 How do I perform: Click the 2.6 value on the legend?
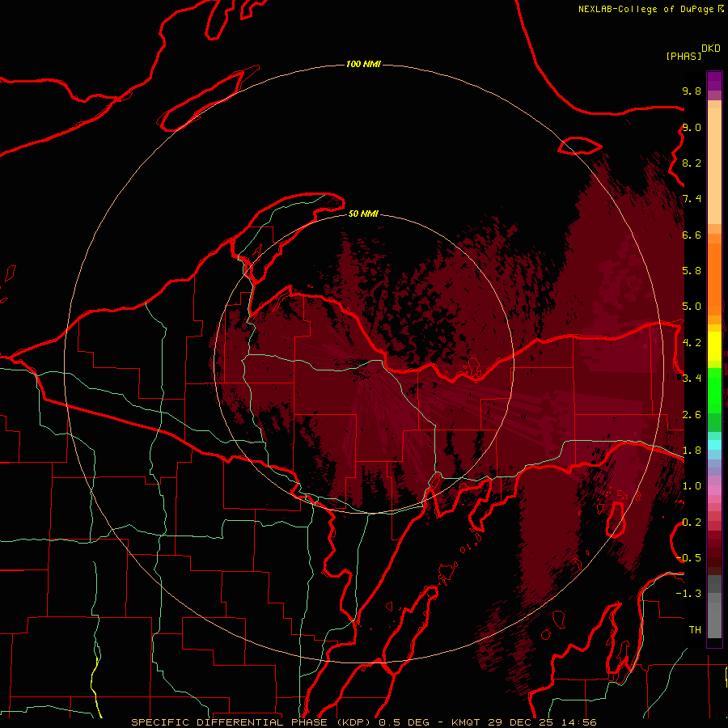pos(692,414)
